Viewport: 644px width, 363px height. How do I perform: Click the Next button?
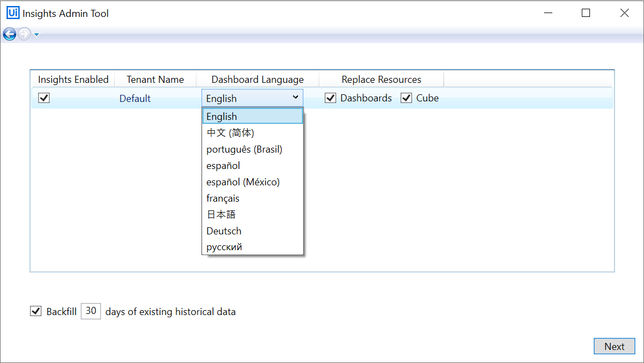pyautogui.click(x=615, y=346)
